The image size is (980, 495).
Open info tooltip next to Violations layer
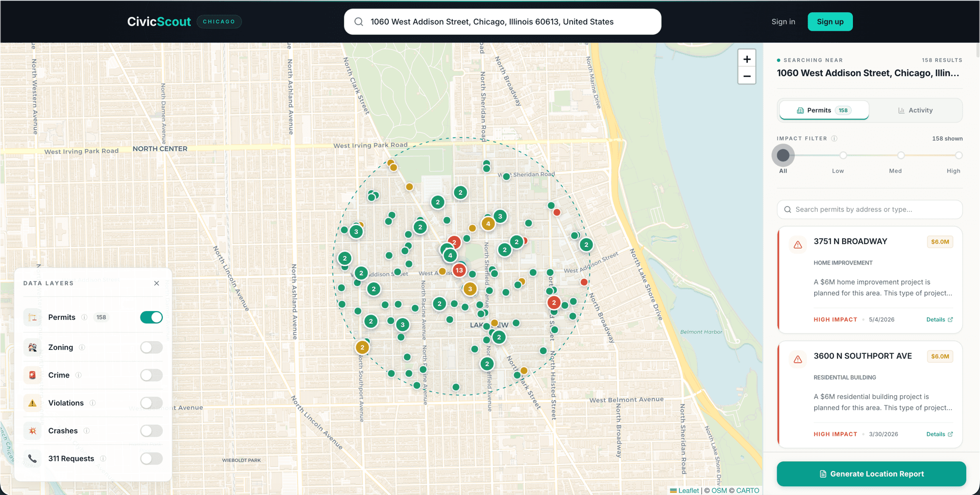coord(92,403)
